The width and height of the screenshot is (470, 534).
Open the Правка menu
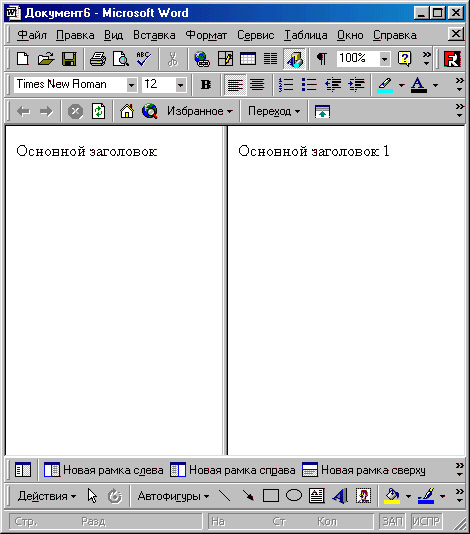tap(75, 35)
